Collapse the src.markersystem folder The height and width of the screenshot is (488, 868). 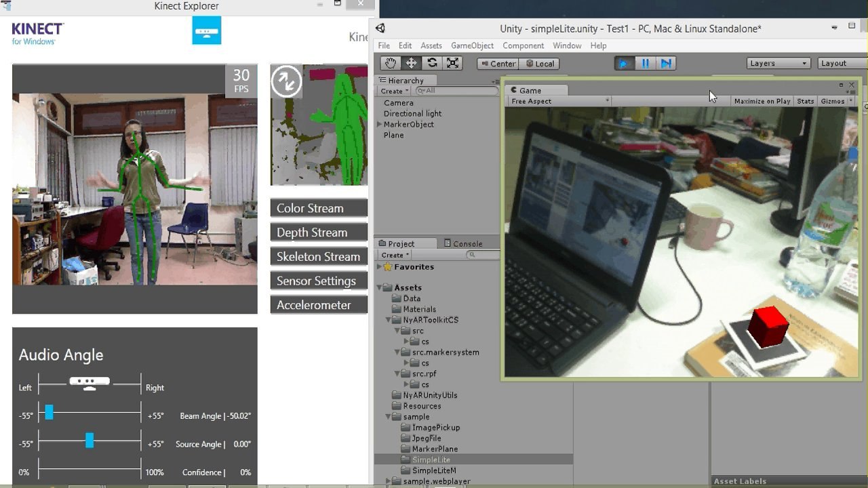click(x=397, y=352)
